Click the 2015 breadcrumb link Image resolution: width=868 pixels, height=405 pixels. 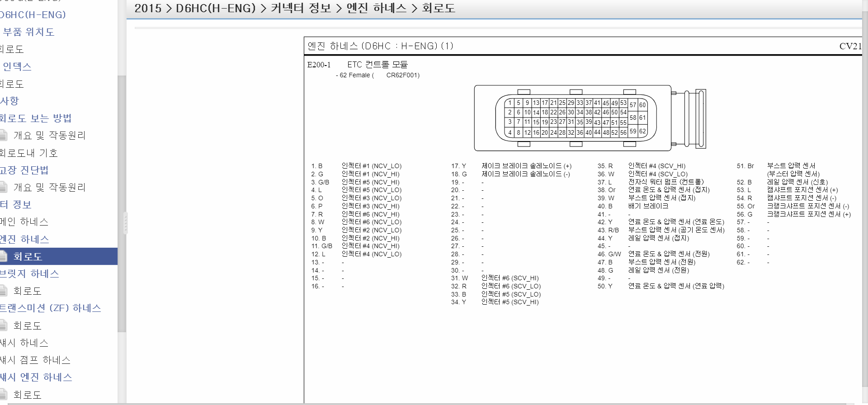148,9
